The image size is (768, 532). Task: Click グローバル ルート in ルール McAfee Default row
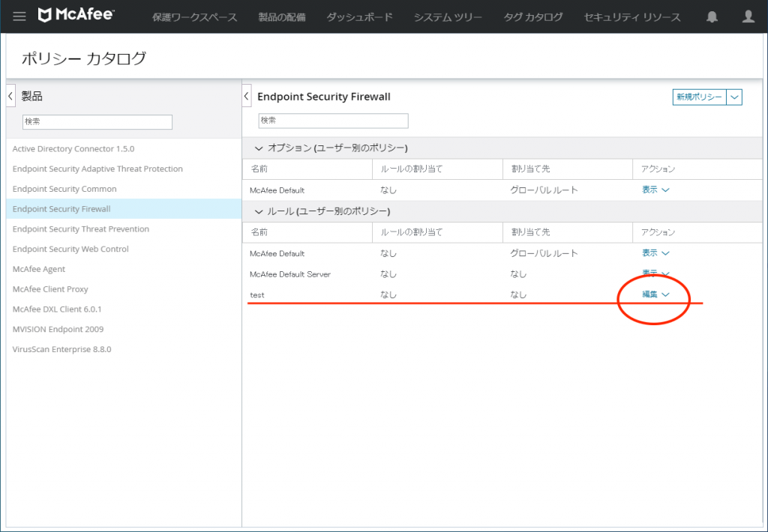(x=544, y=253)
